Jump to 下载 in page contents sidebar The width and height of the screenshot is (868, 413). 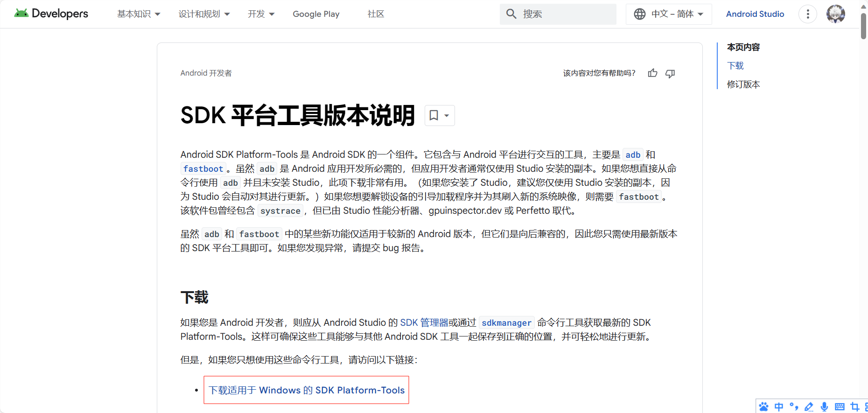[735, 66]
